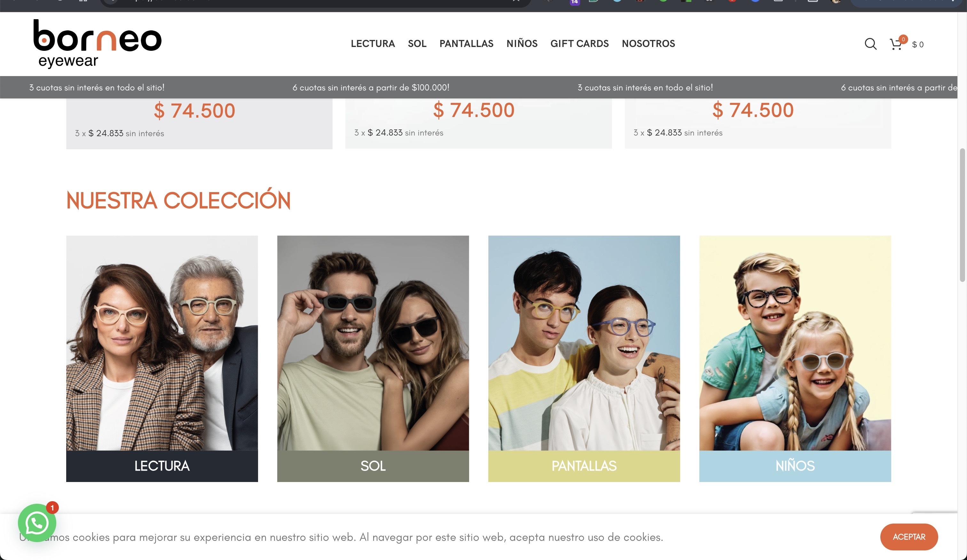The height and width of the screenshot is (560, 967).
Task: Click the WhatsApp notification badge
Action: (x=52, y=508)
